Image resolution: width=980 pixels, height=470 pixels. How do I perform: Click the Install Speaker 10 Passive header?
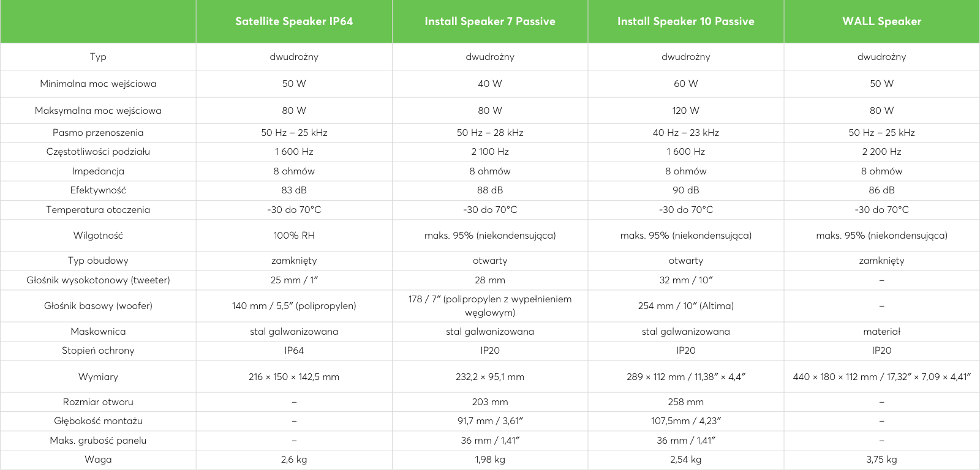pyautogui.click(x=686, y=21)
